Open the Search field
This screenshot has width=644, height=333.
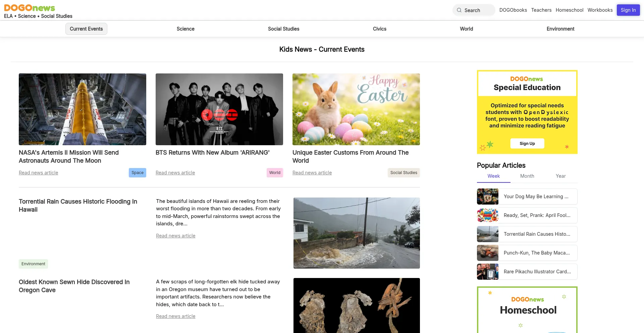pyautogui.click(x=474, y=10)
